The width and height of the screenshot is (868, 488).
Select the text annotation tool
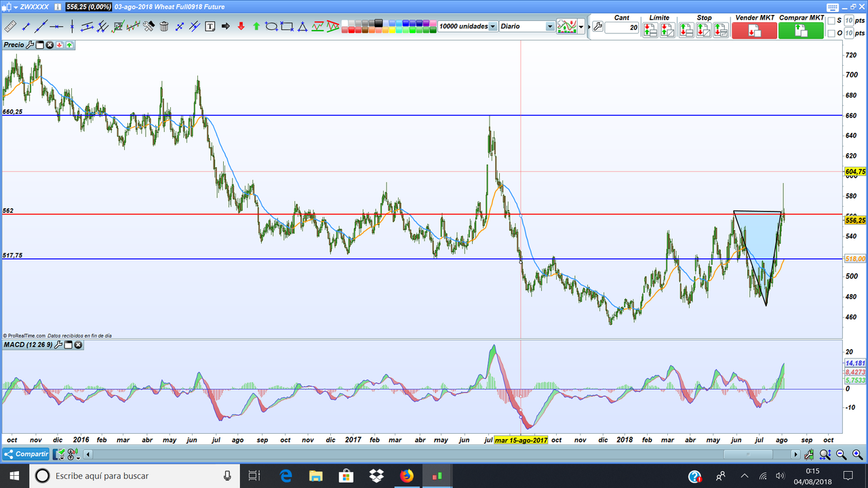pos(210,26)
